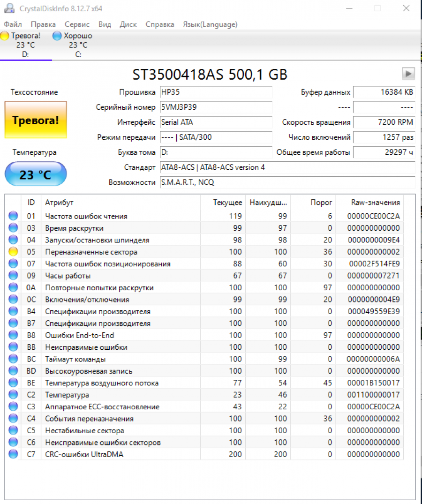Click the Атрибут column header

(59, 203)
